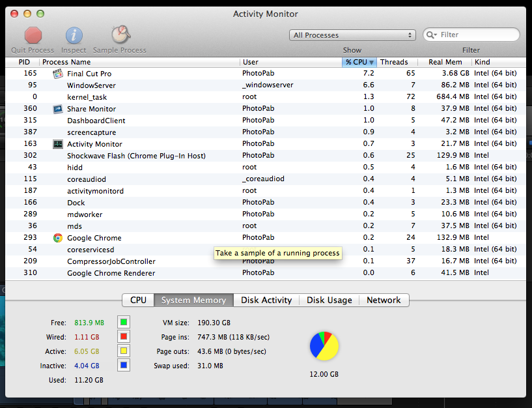Screen dimensions: 532x408
Task: Switch to the System Memory tab
Action: 193,300
